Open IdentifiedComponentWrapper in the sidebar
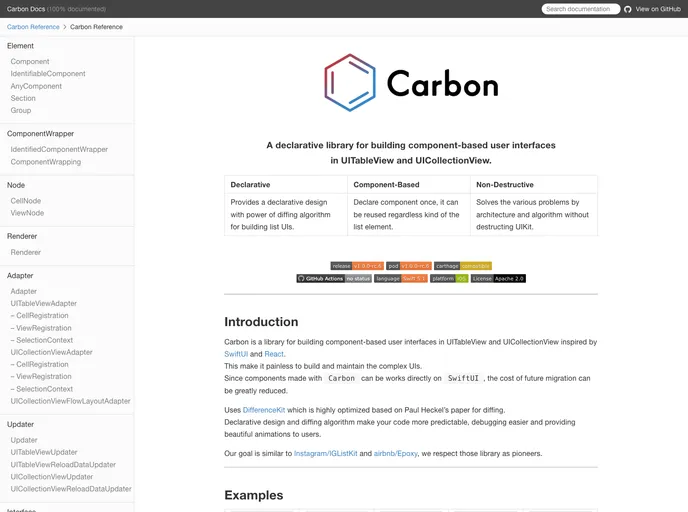Image resolution: width=688 pixels, height=512 pixels. [x=59, y=149]
